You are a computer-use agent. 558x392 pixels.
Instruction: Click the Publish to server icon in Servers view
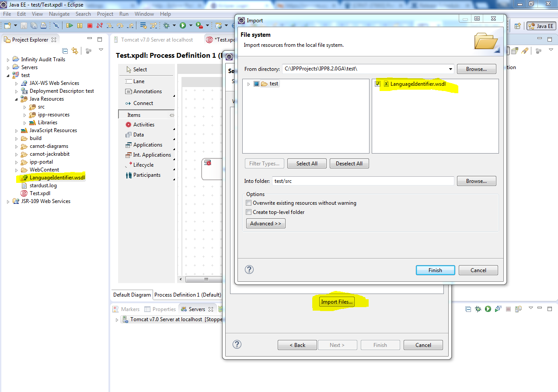click(x=518, y=309)
